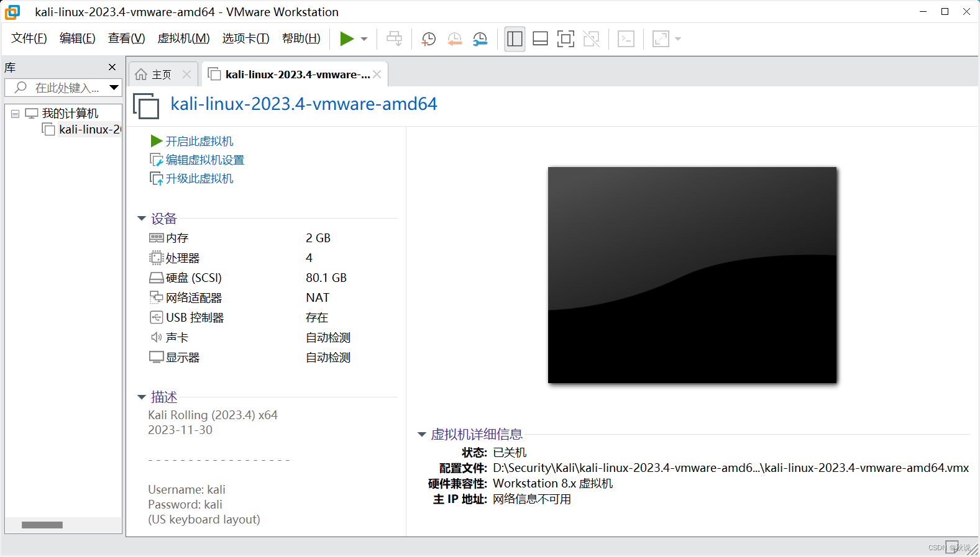
Task: Collapse the 描述 section
Action: (142, 397)
